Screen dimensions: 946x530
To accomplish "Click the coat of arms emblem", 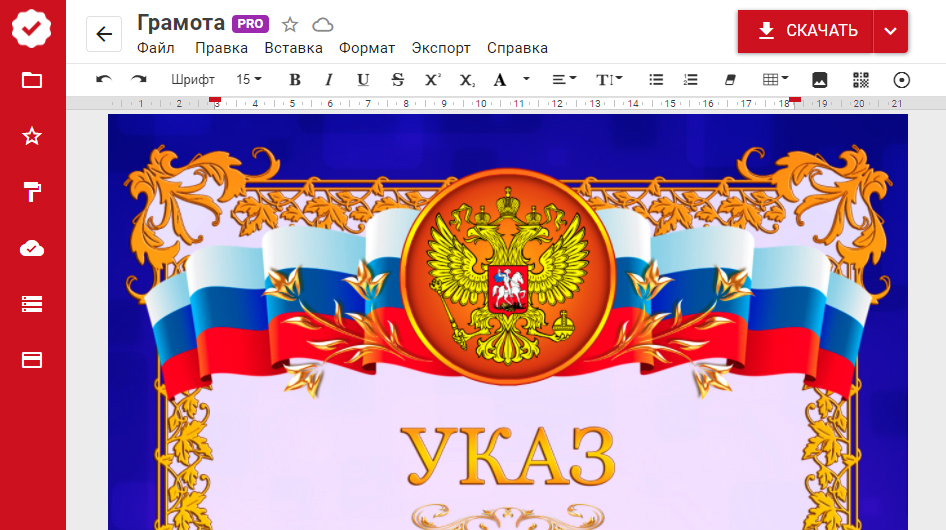I will tap(508, 276).
